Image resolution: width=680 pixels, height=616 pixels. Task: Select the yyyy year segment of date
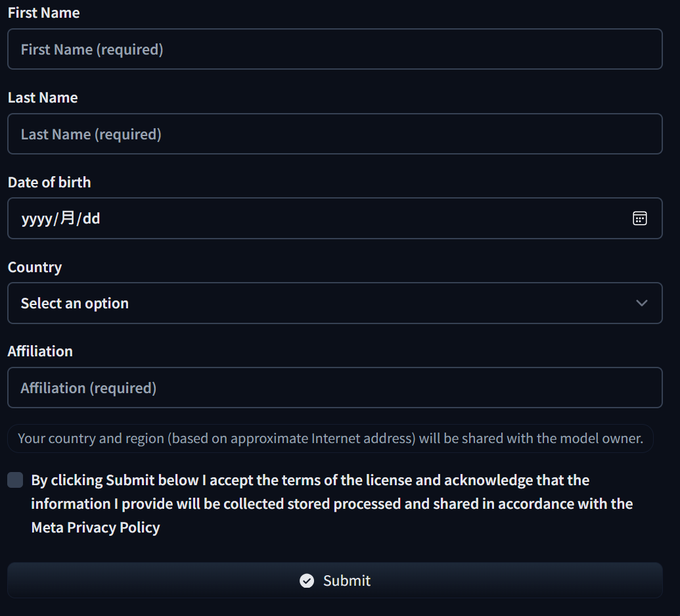(37, 219)
